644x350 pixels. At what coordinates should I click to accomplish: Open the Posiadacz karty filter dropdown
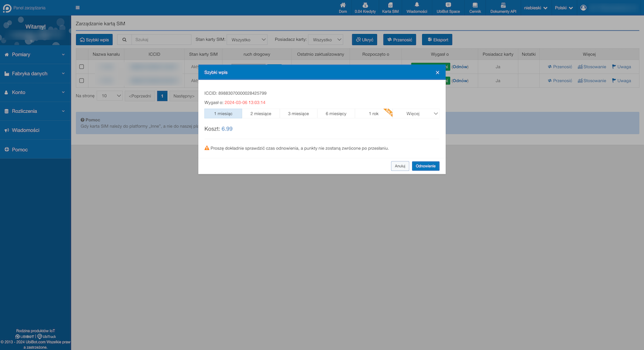(326, 40)
